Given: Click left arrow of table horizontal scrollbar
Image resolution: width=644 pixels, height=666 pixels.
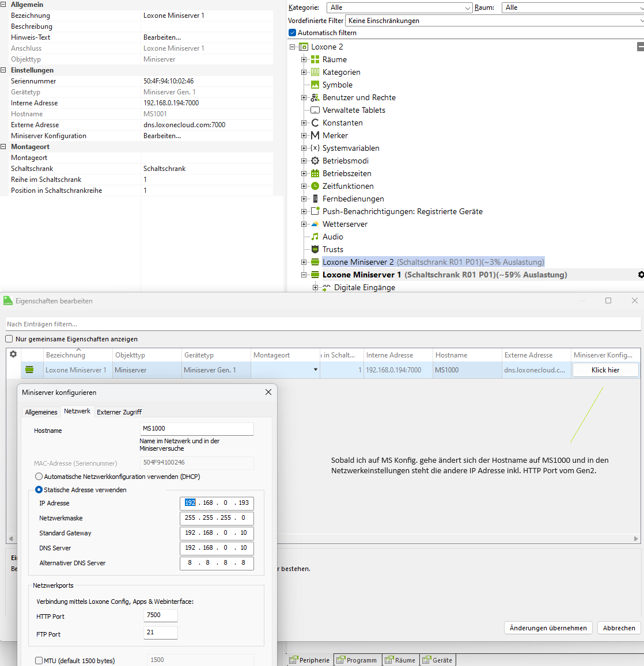Looking at the screenshot, I should click(x=11, y=539).
